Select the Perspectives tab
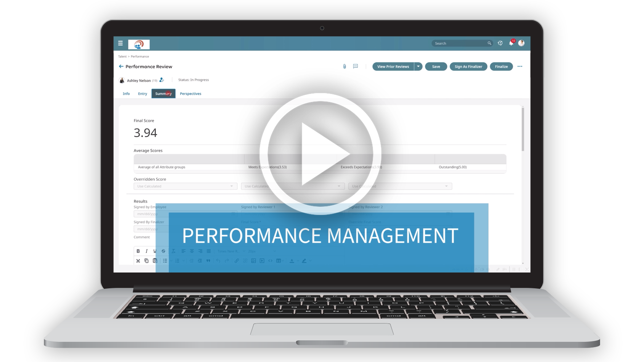Screen dimensions: 644x362 191,93
